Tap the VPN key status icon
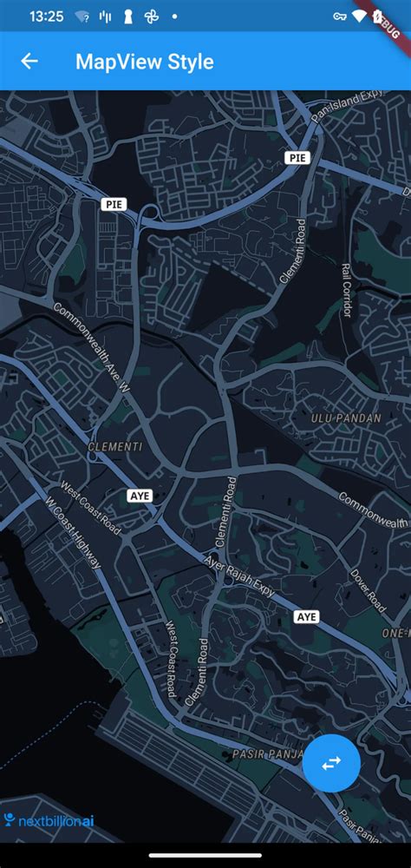This screenshot has width=411, height=868. 340,16
